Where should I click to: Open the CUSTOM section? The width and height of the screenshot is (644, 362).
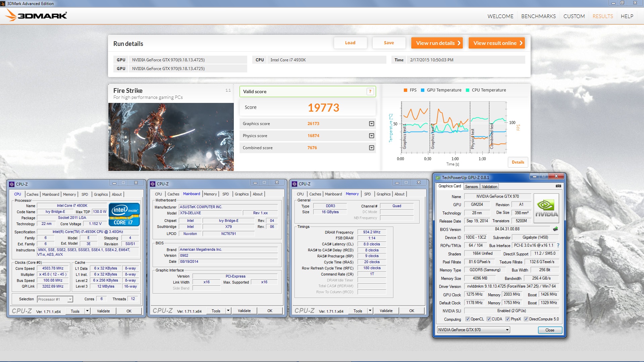[574, 16]
